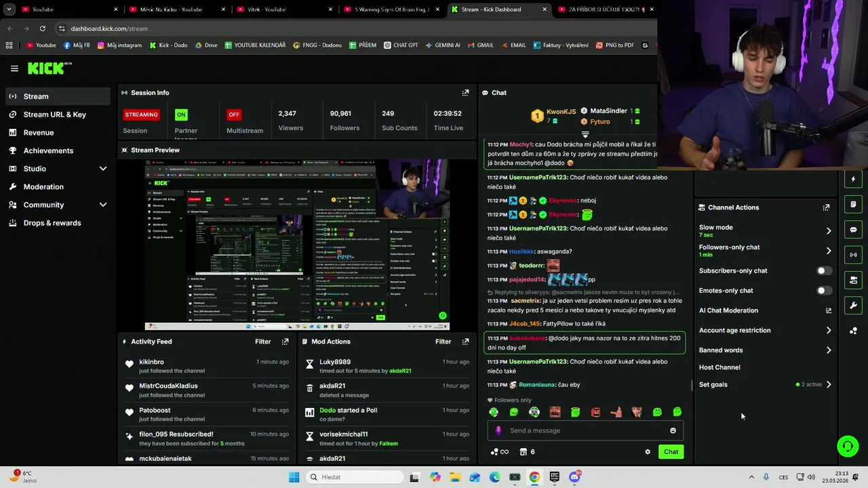Screen dimensions: 868x488
Task: Open Account age restriction chevron
Action: 828,331
